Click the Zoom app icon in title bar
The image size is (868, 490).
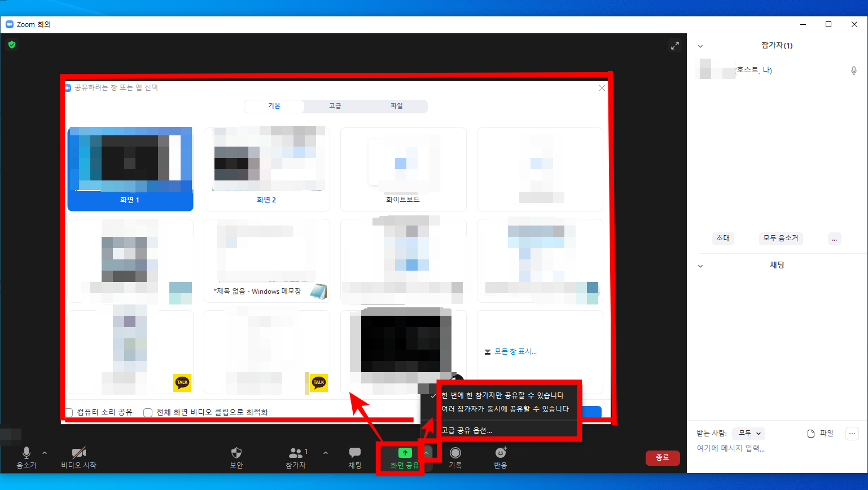click(x=10, y=24)
